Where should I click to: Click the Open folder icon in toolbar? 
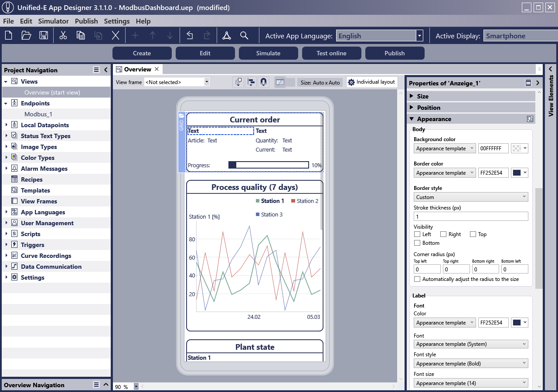[26, 36]
